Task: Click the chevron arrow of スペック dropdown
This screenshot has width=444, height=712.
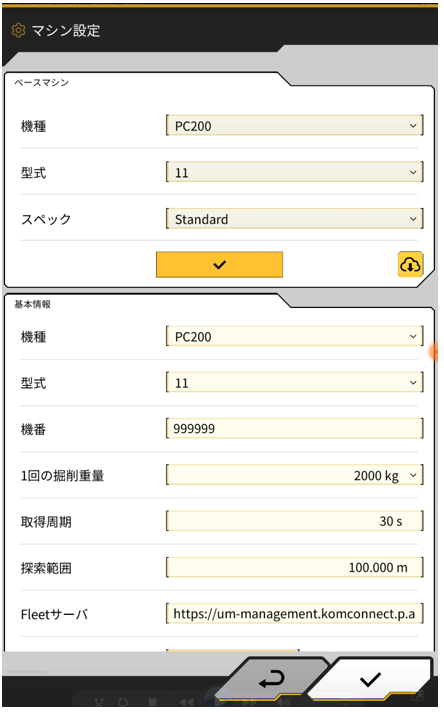Action: (x=413, y=219)
